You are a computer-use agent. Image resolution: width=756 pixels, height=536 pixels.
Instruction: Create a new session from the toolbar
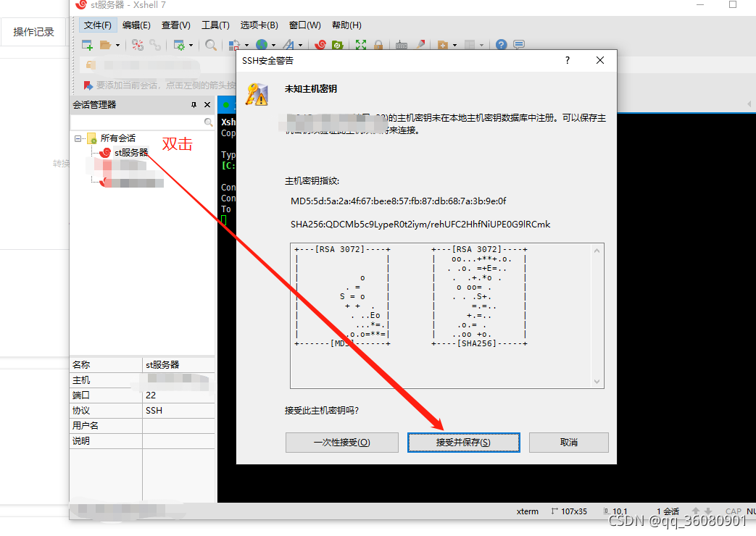click(x=87, y=45)
